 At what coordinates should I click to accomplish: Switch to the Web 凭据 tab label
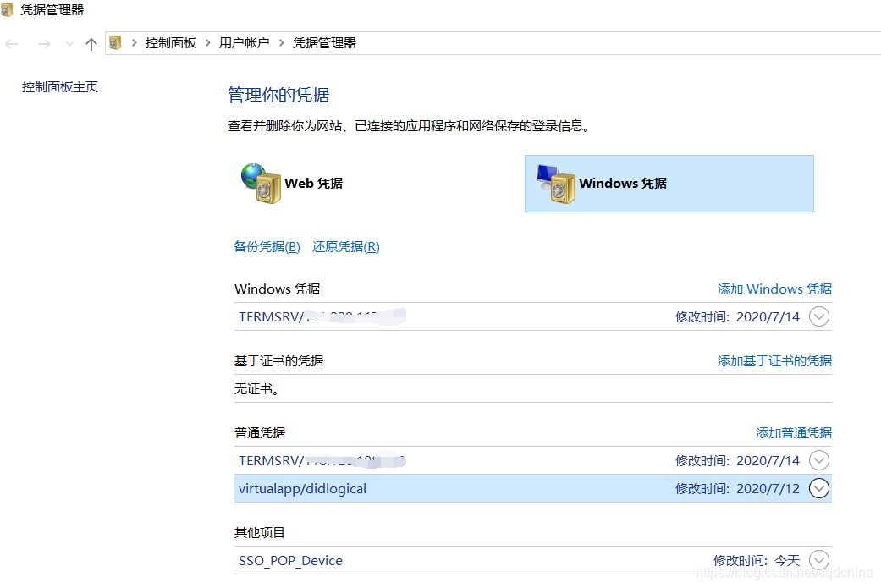(313, 183)
